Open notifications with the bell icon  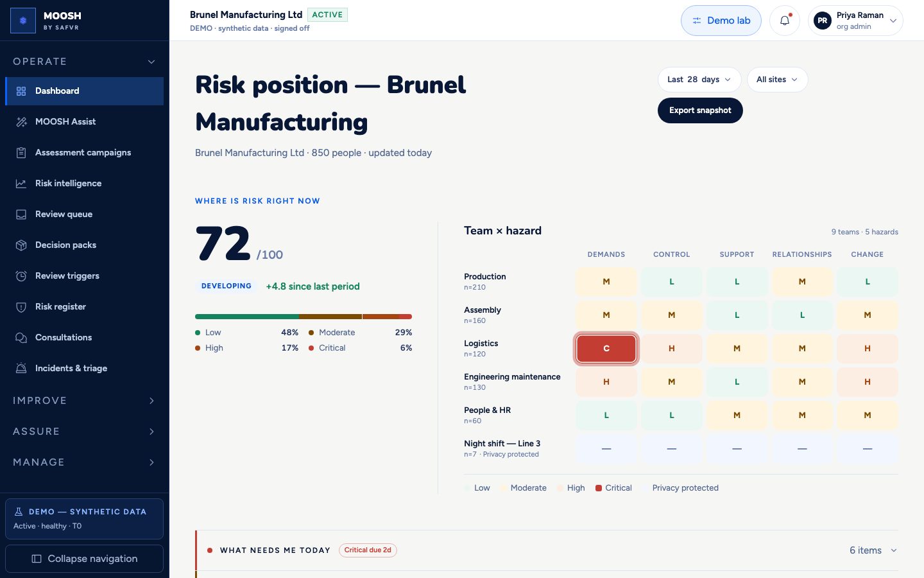tap(784, 21)
